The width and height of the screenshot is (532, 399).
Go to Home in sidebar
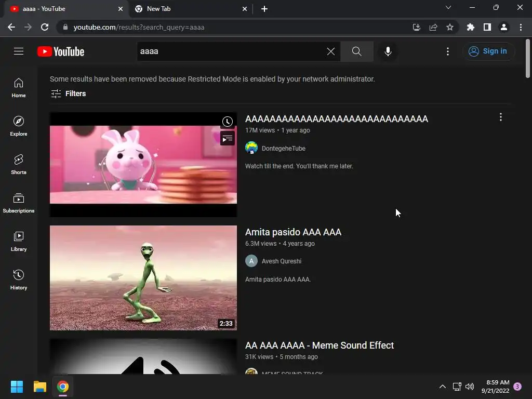click(19, 87)
